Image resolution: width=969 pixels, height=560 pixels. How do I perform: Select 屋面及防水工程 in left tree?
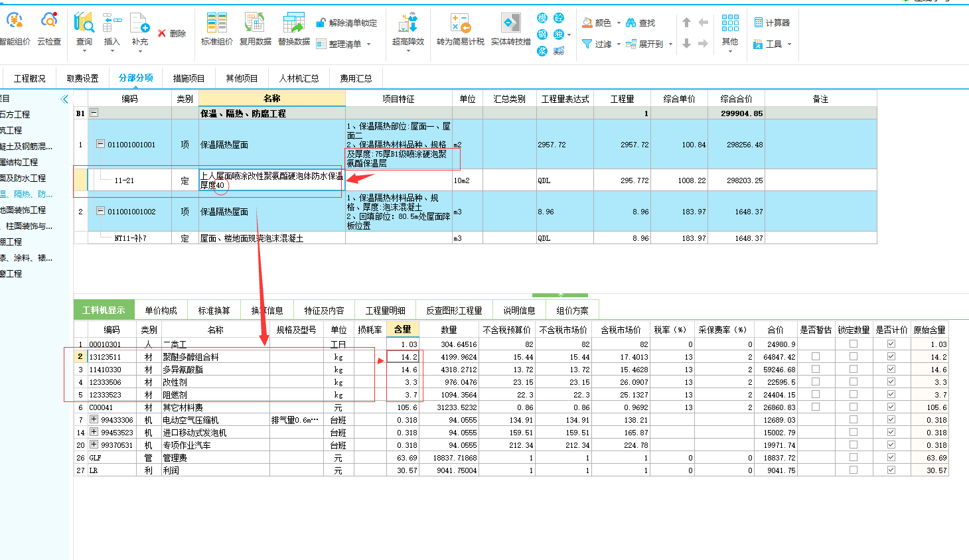tap(23, 178)
